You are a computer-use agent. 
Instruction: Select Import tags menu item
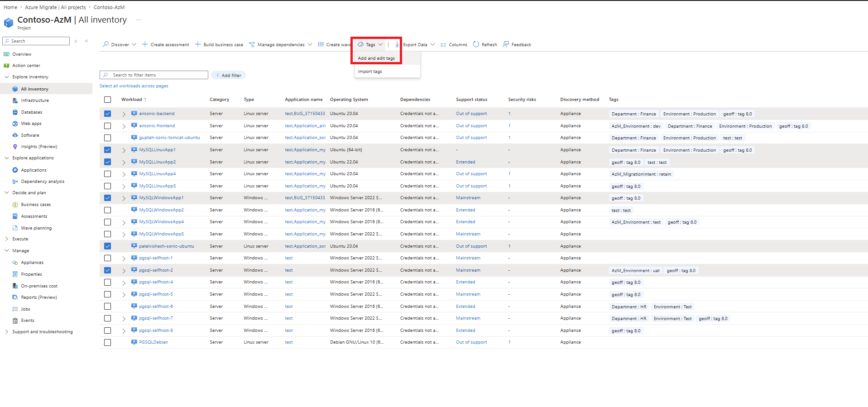388,72
